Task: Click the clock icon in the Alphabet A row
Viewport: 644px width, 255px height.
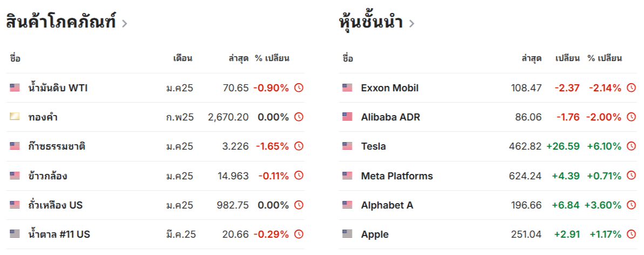Action: tap(631, 205)
